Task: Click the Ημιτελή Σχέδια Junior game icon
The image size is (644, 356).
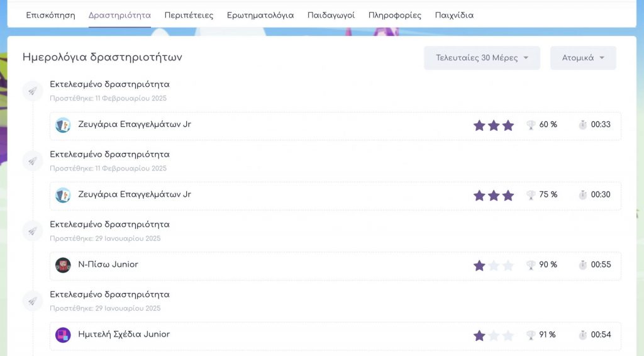Action: click(x=63, y=335)
